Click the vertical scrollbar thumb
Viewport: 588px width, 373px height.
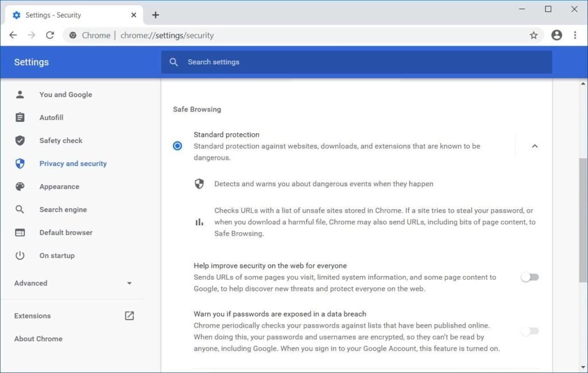[x=583, y=220]
